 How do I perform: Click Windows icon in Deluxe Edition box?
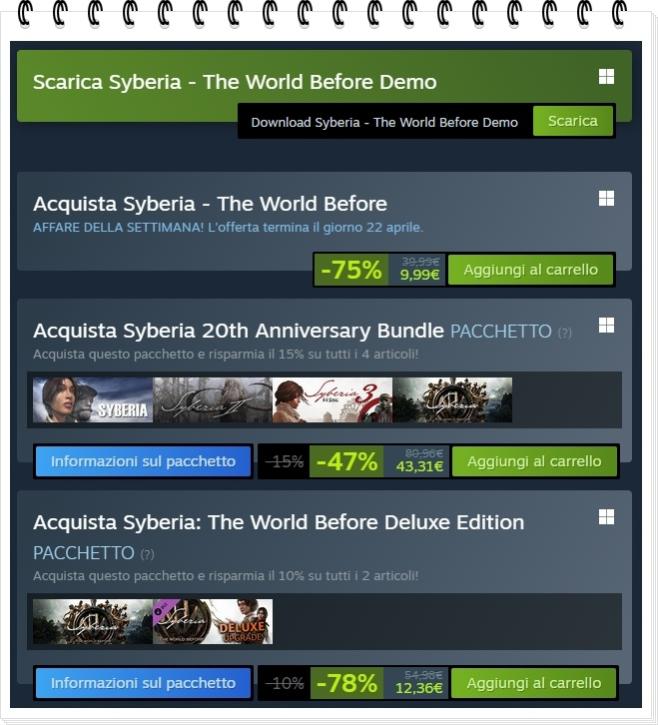click(x=606, y=517)
